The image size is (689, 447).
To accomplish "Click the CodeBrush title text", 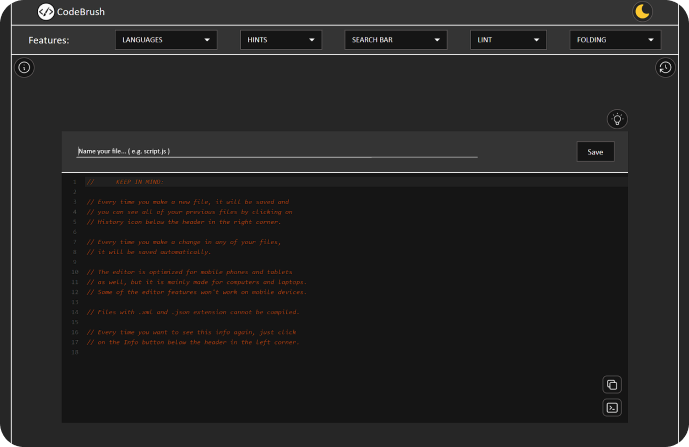I will point(81,12).
